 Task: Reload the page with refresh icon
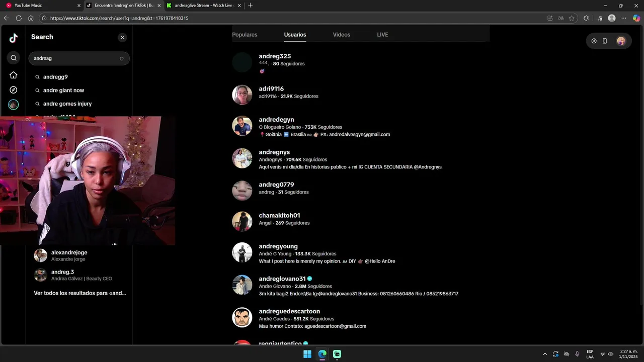pyautogui.click(x=19, y=18)
